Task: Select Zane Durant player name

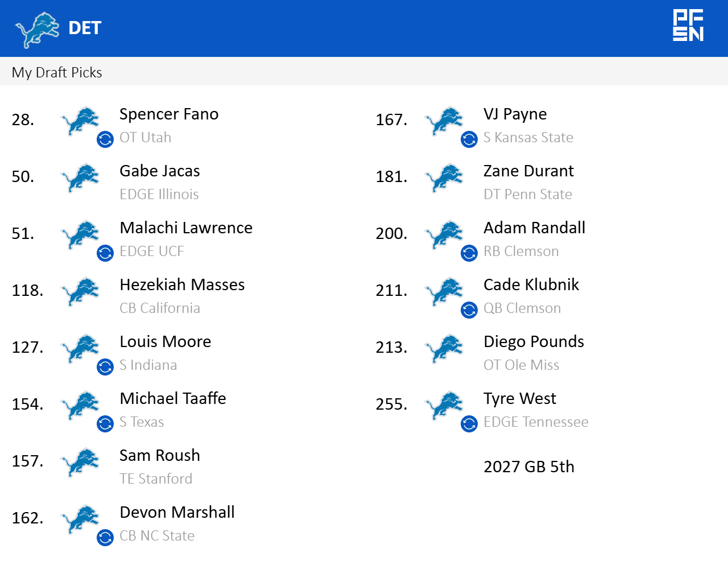Action: point(528,171)
